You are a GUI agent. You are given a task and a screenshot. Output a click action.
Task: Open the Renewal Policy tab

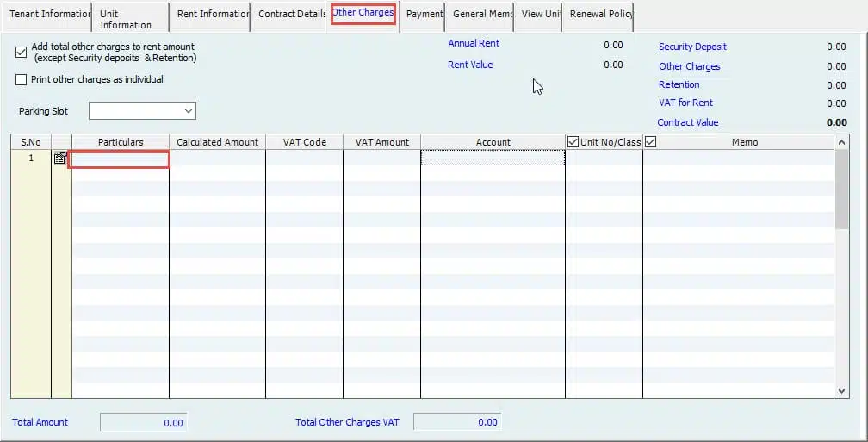pos(600,15)
